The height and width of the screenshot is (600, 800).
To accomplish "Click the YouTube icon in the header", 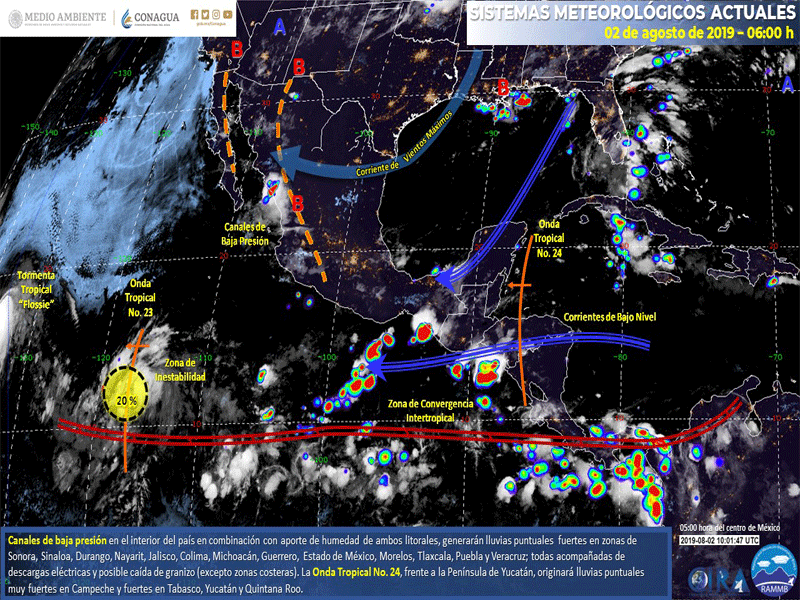I will click(227, 13).
